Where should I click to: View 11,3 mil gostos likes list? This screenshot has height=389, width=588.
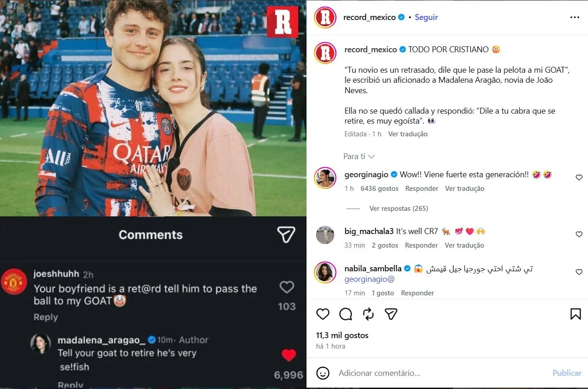coord(342,335)
